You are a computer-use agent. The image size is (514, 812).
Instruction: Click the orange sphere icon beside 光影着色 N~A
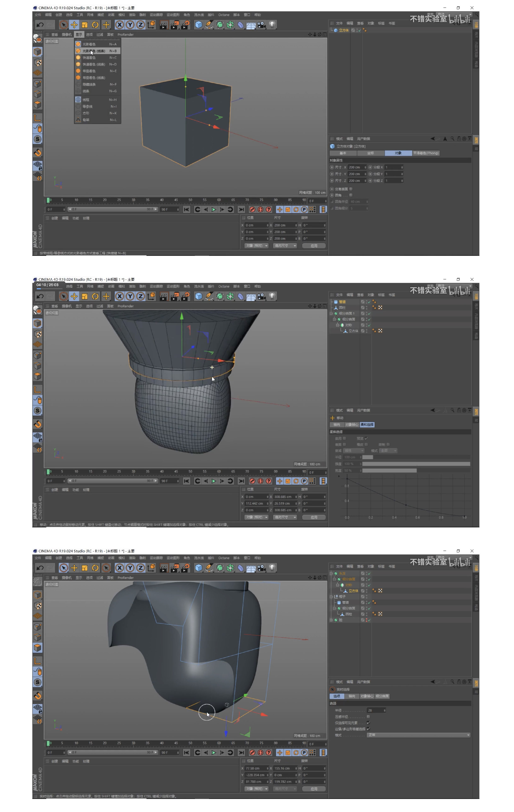pyautogui.click(x=78, y=44)
